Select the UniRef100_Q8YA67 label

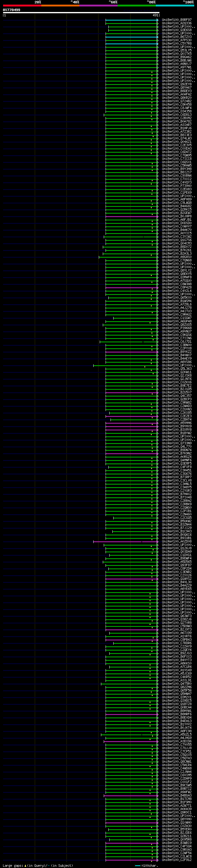pos(176,88)
